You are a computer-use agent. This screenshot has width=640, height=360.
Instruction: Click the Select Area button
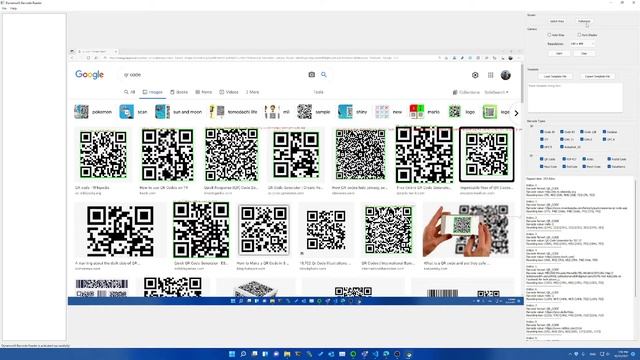557,21
